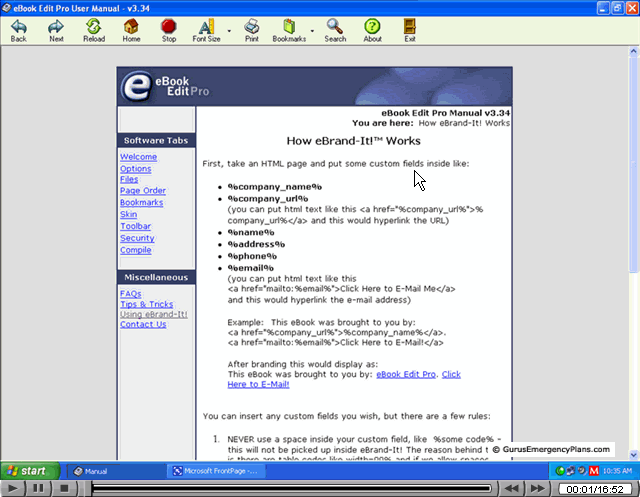Click the Font Size icon
The image size is (640, 497).
pyautogui.click(x=206, y=31)
